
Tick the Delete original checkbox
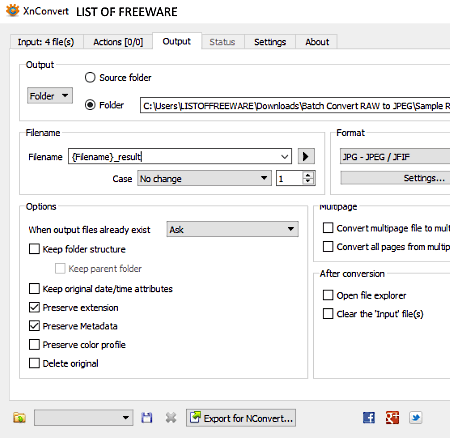(x=34, y=363)
